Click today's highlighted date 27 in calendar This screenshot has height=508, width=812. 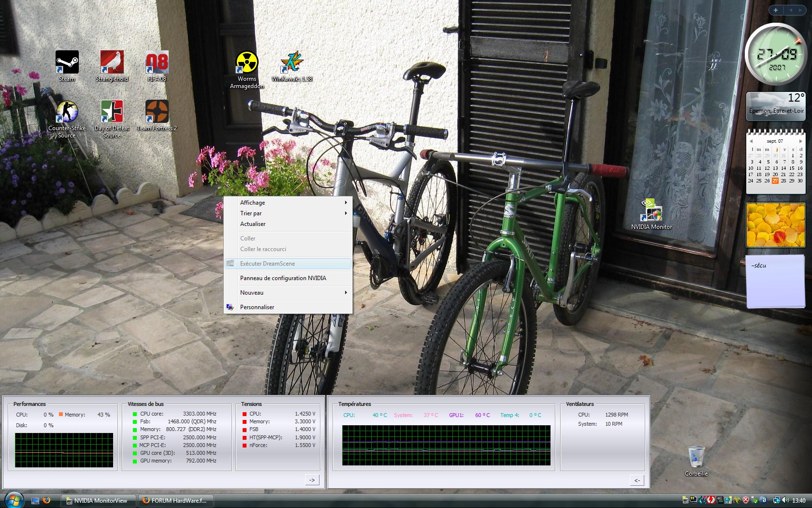(775, 181)
